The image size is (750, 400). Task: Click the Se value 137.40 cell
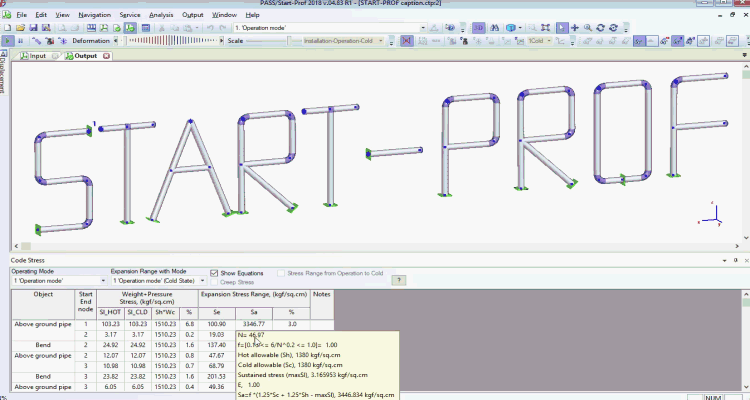tap(217, 345)
